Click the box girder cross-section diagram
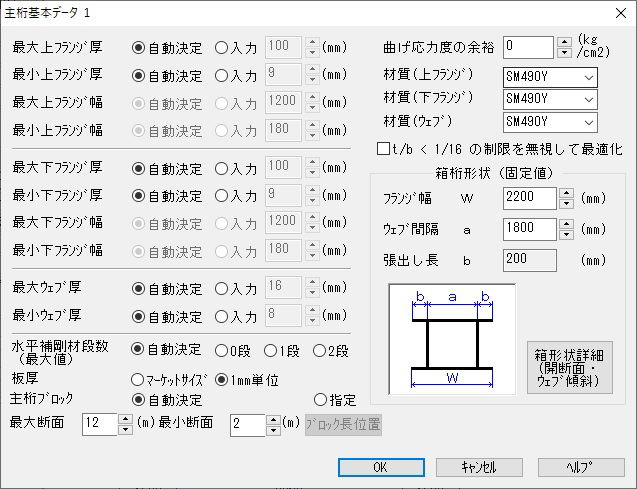This screenshot has height=489, width=637. pos(452,339)
